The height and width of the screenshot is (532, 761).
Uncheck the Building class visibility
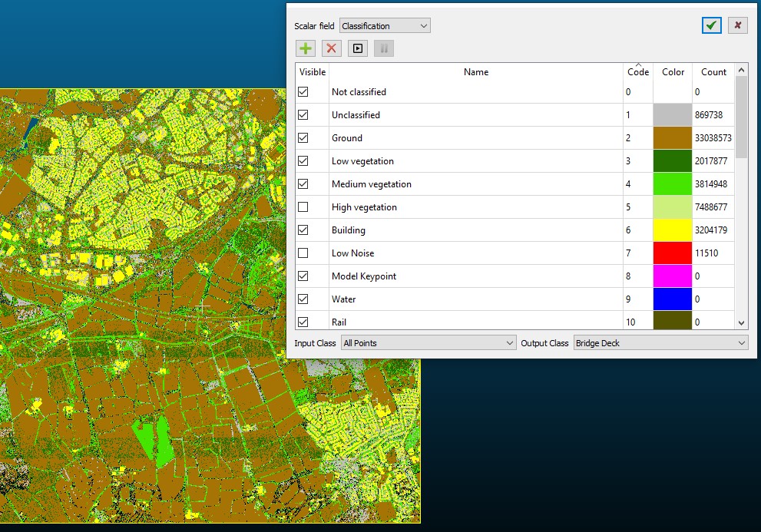coord(303,230)
